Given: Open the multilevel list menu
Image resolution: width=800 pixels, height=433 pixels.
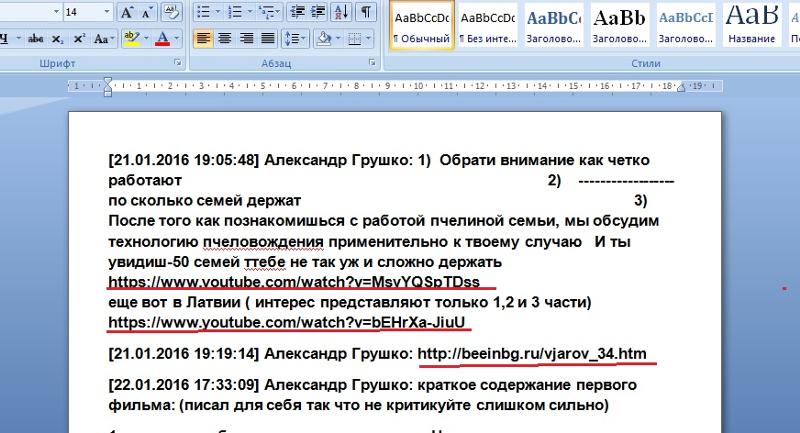Looking at the screenshot, I should point(269,12).
